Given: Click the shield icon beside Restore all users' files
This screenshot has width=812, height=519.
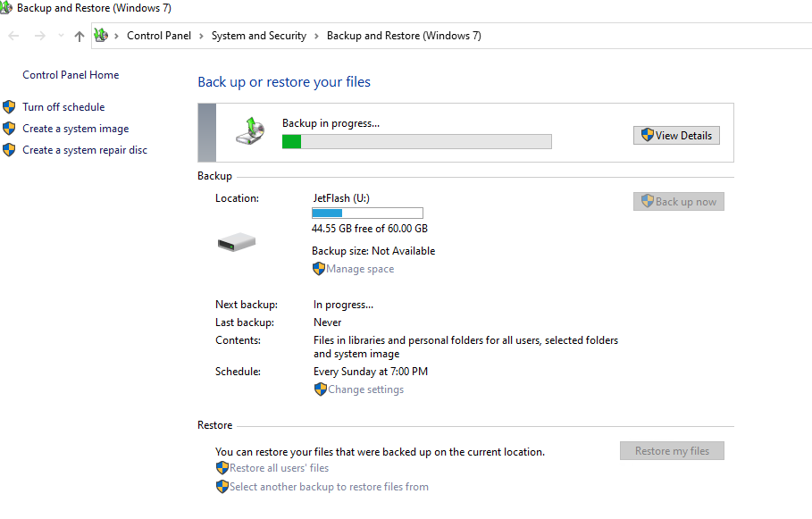Looking at the screenshot, I should tap(222, 468).
